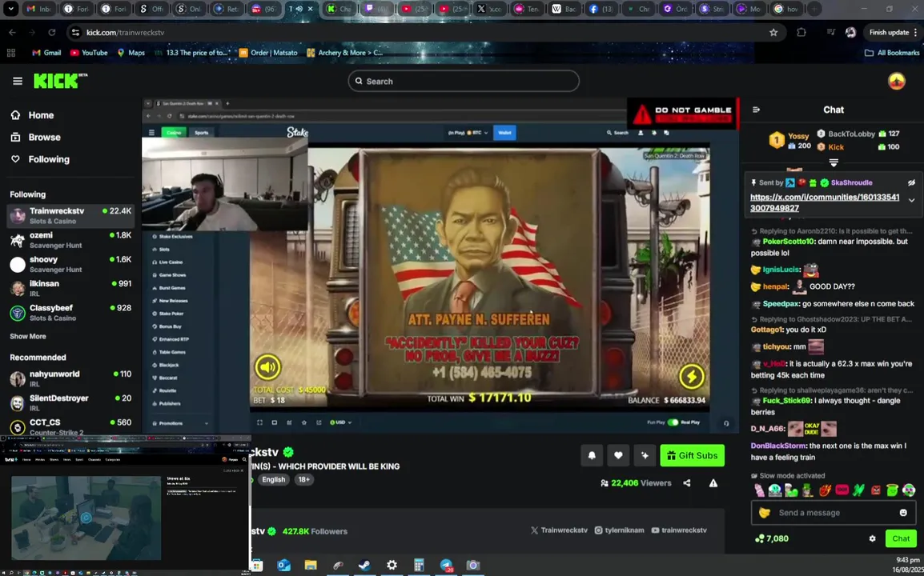The height and width of the screenshot is (576, 924).
Task: Click the notification bell for Trainwreckstv
Action: pyautogui.click(x=592, y=455)
